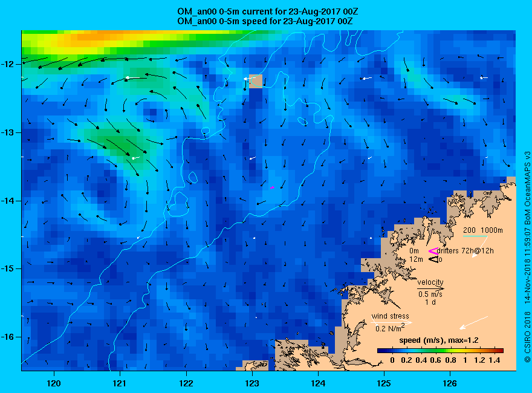Click the 'wind stress' legend label

[x=390, y=316]
